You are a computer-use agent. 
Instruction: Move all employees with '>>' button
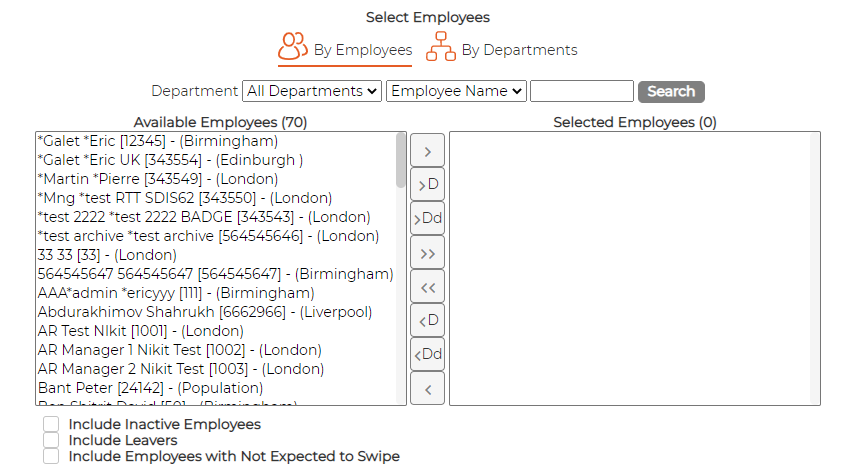[x=427, y=253]
